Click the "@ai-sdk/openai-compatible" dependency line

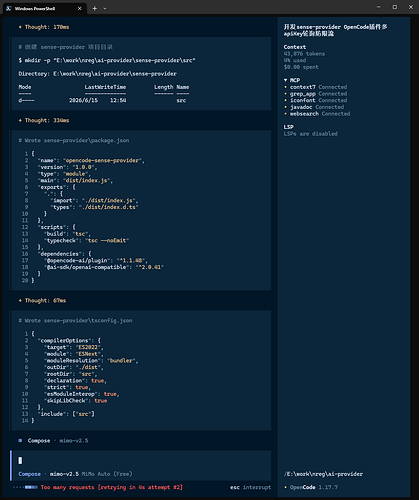104,267
